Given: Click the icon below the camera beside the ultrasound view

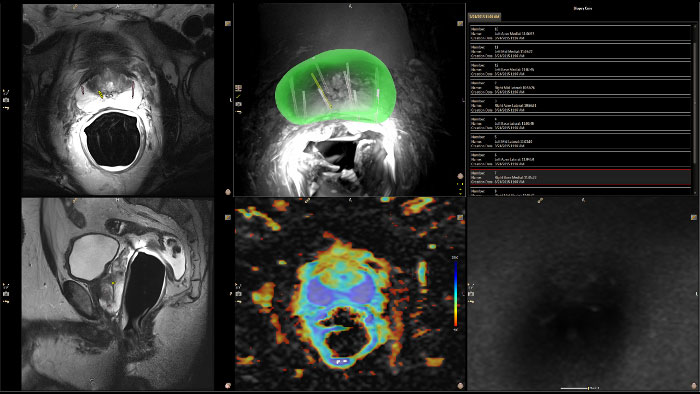Looking at the screenshot, I should click(x=471, y=302).
